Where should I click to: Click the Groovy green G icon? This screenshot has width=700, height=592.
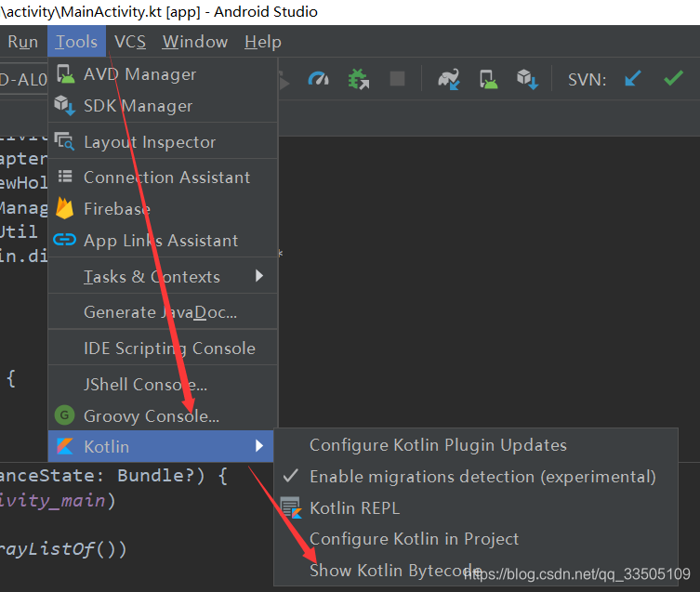(65, 415)
